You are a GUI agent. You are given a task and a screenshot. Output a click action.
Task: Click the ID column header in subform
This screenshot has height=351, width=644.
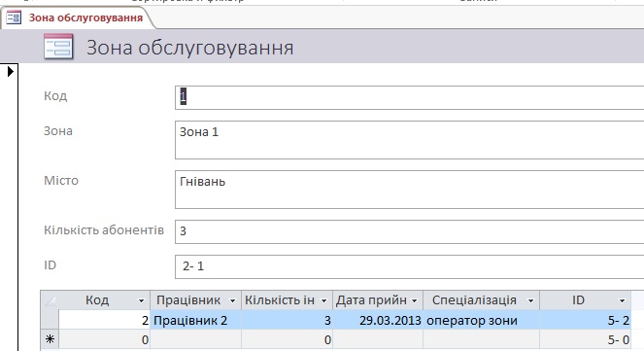(x=586, y=300)
